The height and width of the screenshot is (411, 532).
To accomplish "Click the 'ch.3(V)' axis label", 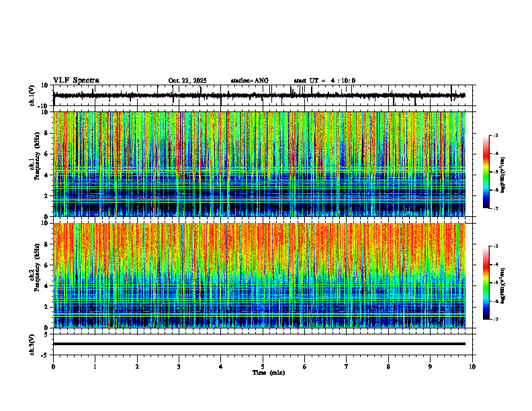I will (32, 345).
